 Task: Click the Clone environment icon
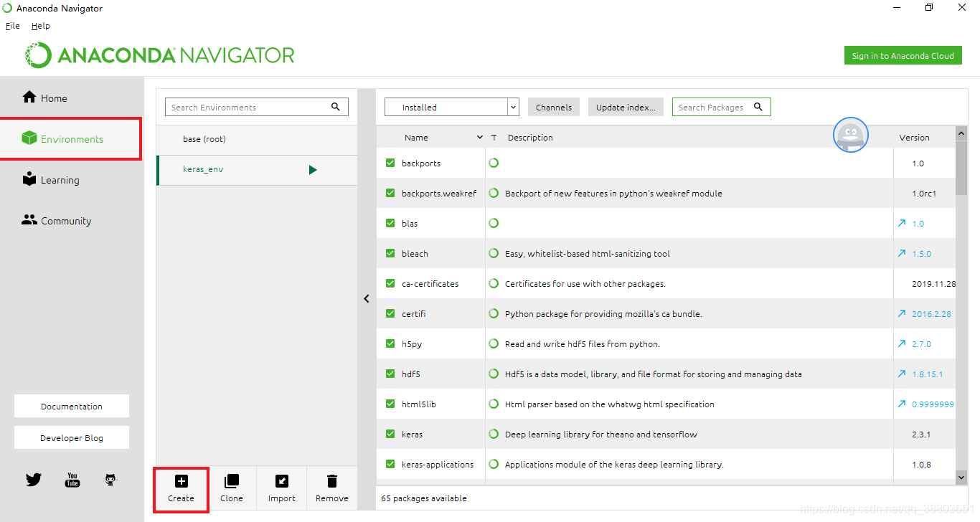[231, 481]
